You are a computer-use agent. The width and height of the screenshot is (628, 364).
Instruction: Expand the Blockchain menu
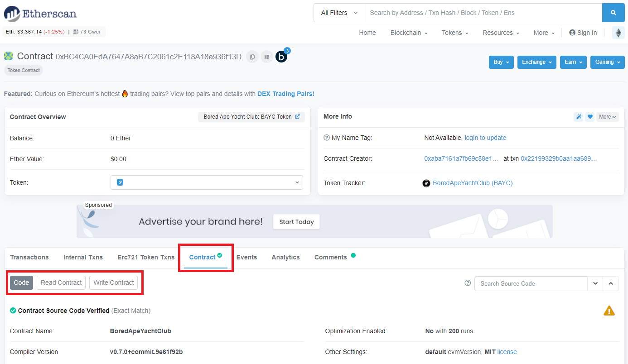point(409,33)
